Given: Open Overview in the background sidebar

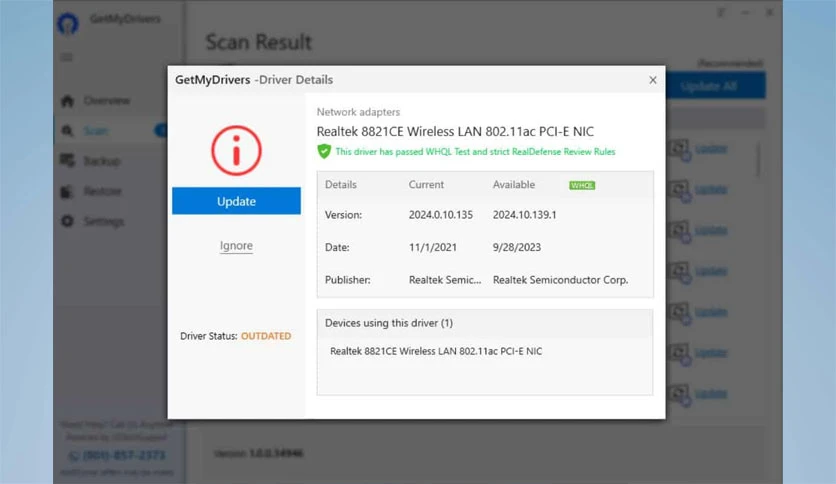Looking at the screenshot, I should 106,101.
